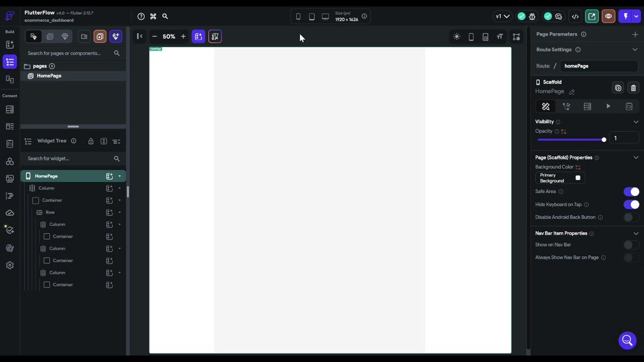
Task: Open the app Settings gear icon
Action: click(10, 265)
